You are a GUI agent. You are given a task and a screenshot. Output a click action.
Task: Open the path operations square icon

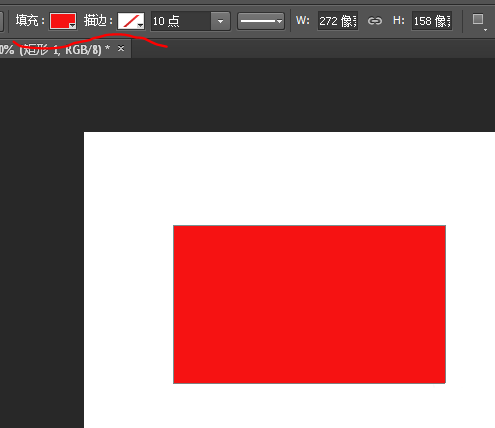[478, 19]
